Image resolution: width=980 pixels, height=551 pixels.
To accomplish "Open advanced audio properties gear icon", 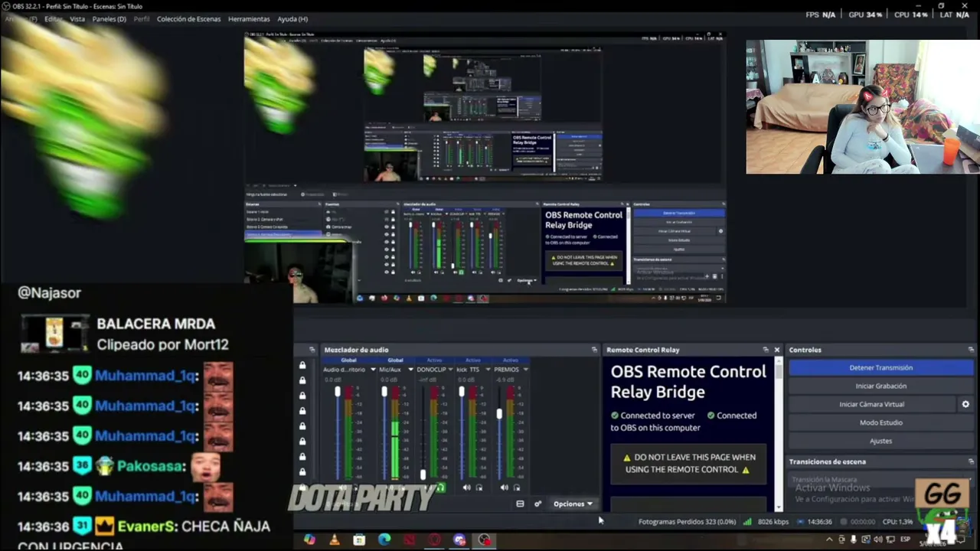I will click(537, 504).
